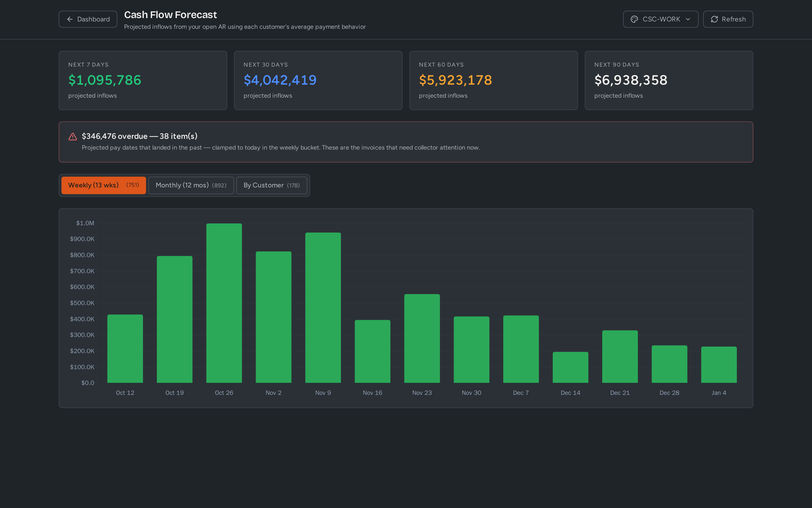The image size is (812, 508).
Task: Click the $500.0K y-axis label
Action: click(x=82, y=303)
